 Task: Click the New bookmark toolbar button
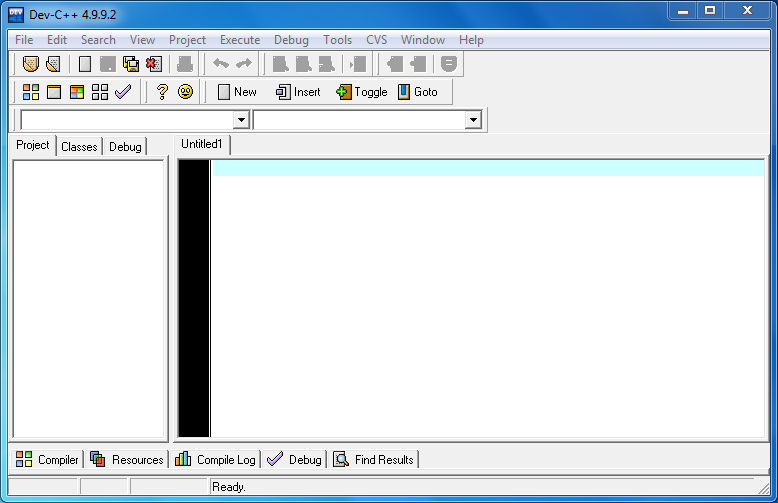point(237,92)
